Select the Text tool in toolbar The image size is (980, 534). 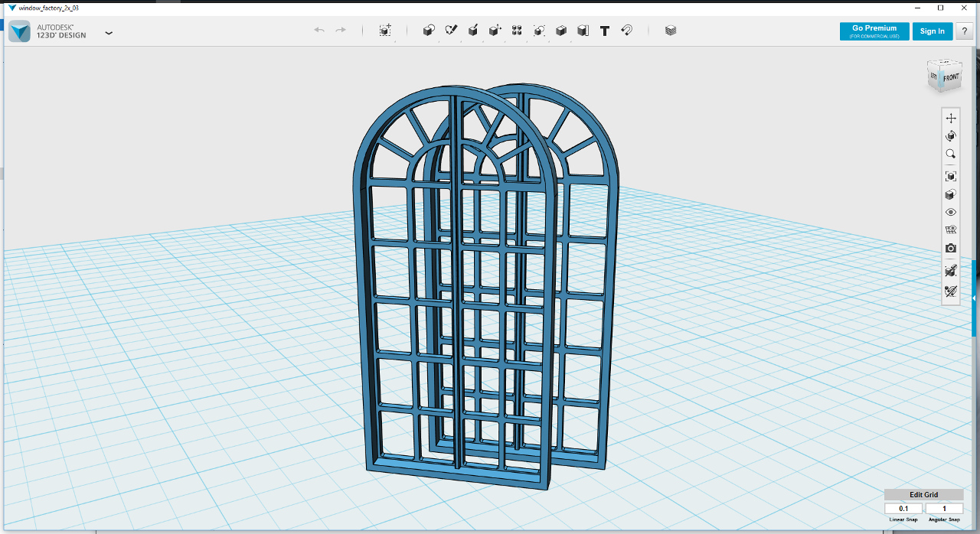(605, 31)
